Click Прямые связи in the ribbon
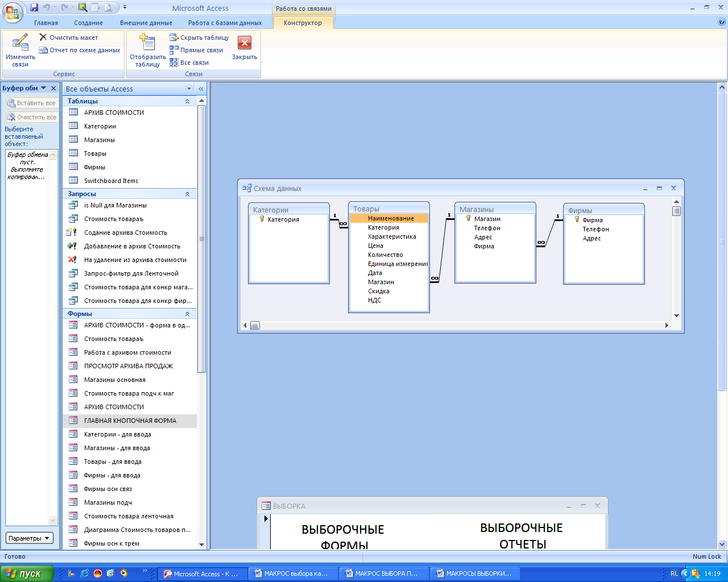Viewport: 728px width, 582px height. coord(196,50)
